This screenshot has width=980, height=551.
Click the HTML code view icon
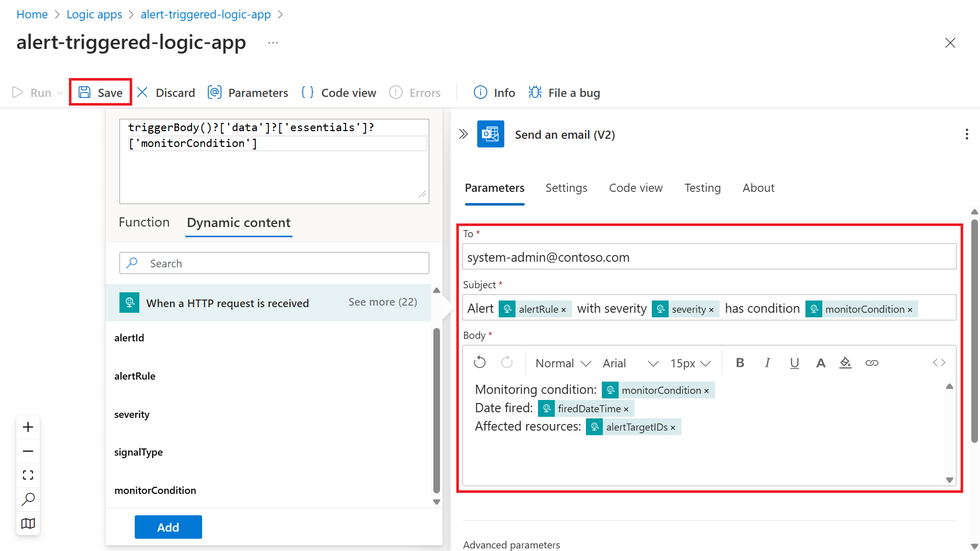coord(939,363)
